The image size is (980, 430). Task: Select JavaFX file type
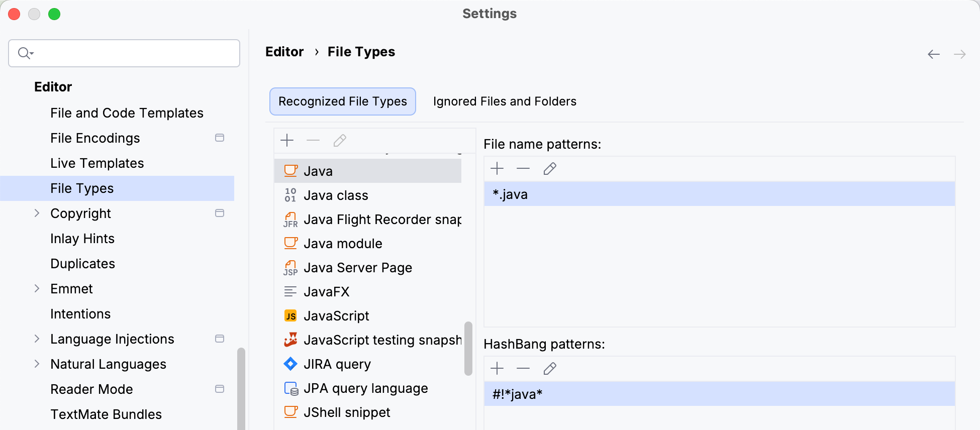click(368, 291)
